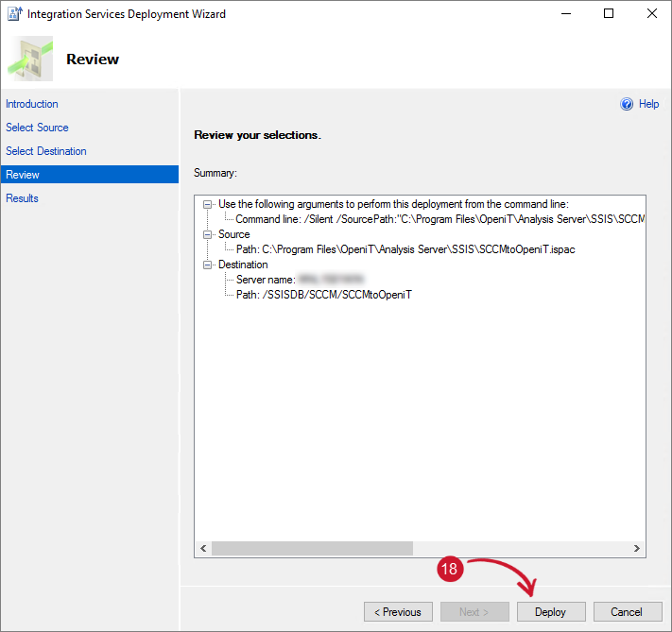This screenshot has width=672, height=632.
Task: Click the greyed-out Next button
Action: 474,611
